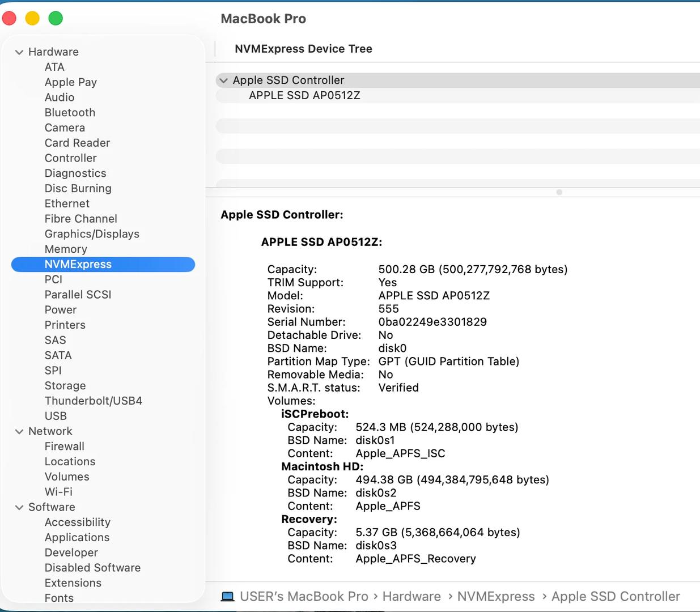700x612 pixels.
Task: Collapse the Network section chevron
Action: tap(19, 432)
